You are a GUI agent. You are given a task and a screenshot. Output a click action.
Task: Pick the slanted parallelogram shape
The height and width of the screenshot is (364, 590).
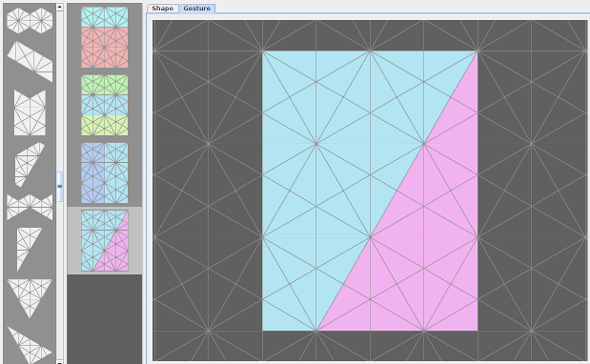pos(30,62)
